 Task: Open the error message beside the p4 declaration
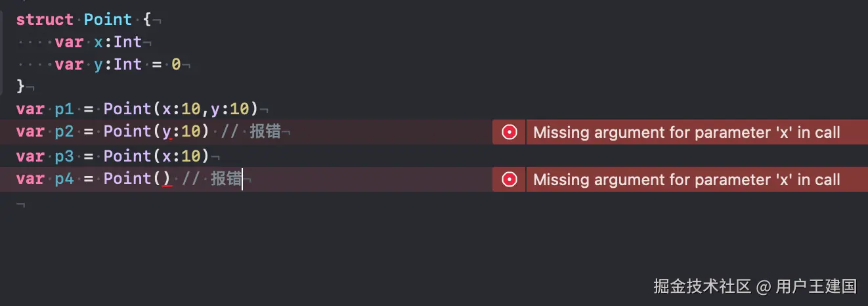coord(686,179)
